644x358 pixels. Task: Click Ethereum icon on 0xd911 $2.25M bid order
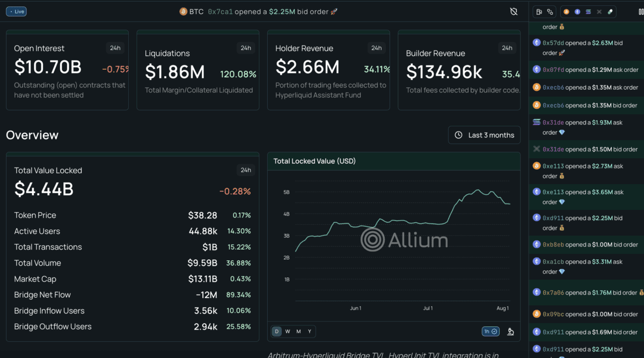[537, 218]
